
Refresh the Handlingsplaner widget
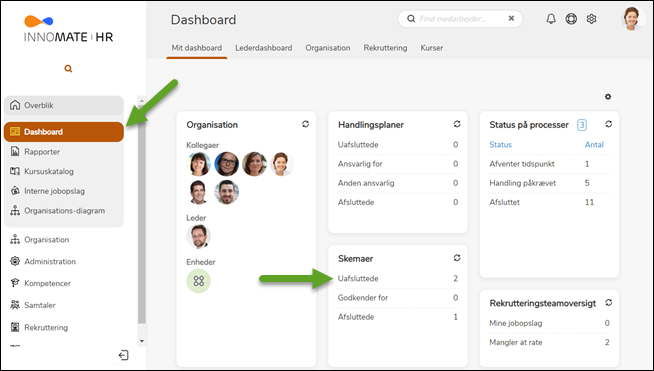click(x=457, y=124)
